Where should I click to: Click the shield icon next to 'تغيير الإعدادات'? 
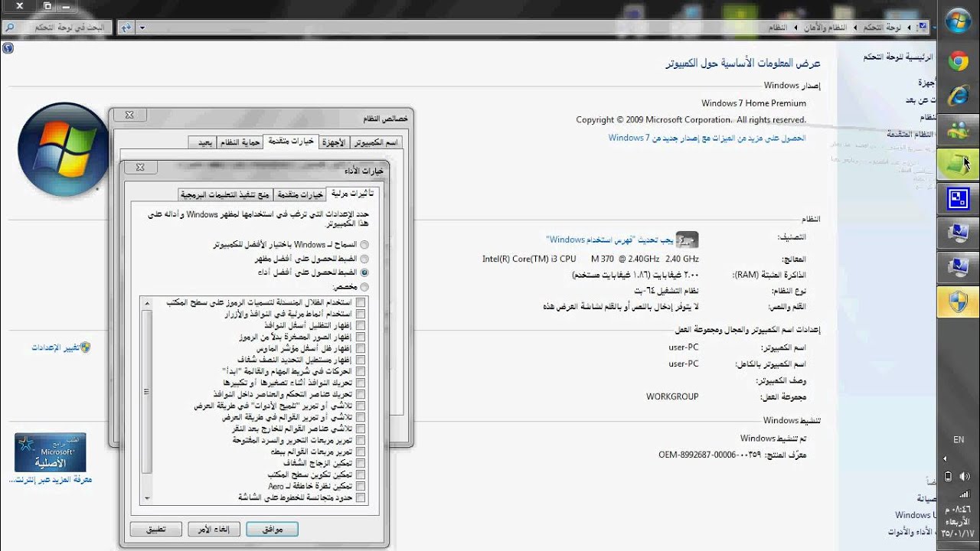pos(86,347)
